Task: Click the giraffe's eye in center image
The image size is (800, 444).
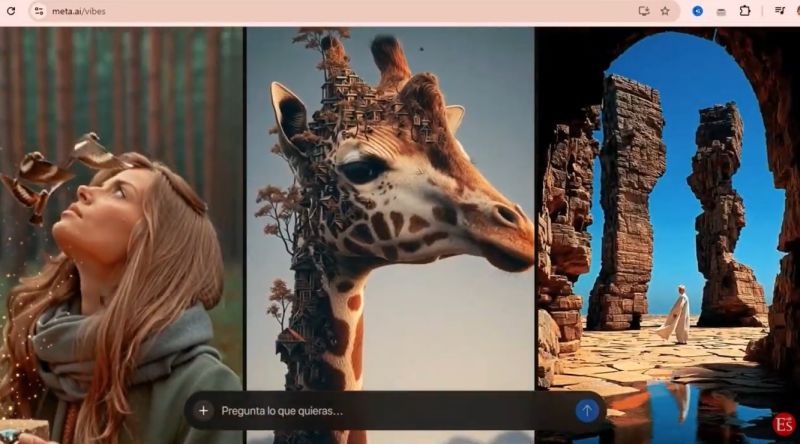Action: click(362, 169)
